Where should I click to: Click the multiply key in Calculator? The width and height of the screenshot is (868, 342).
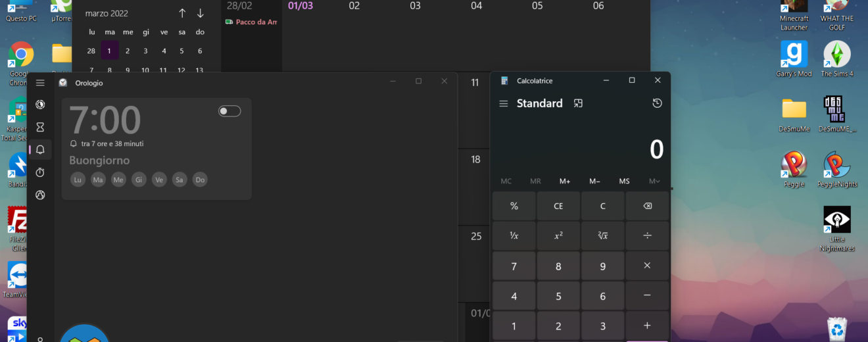(x=647, y=266)
